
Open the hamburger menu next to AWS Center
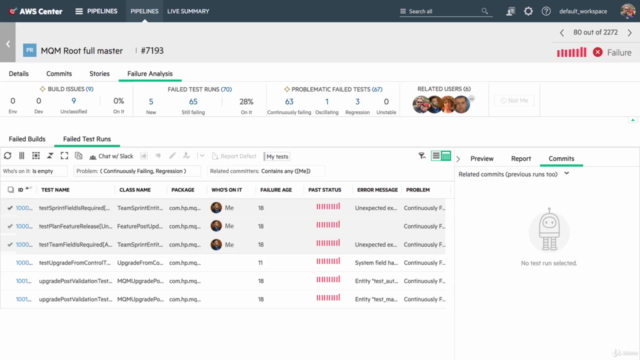[x=79, y=11]
